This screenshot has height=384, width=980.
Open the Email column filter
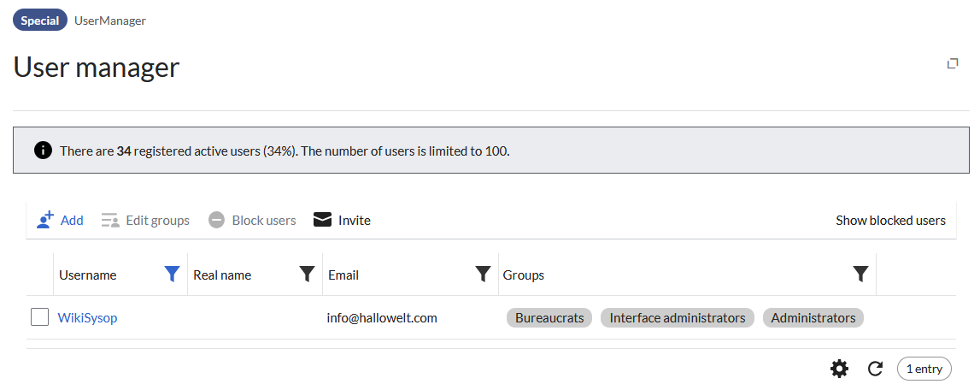point(483,275)
